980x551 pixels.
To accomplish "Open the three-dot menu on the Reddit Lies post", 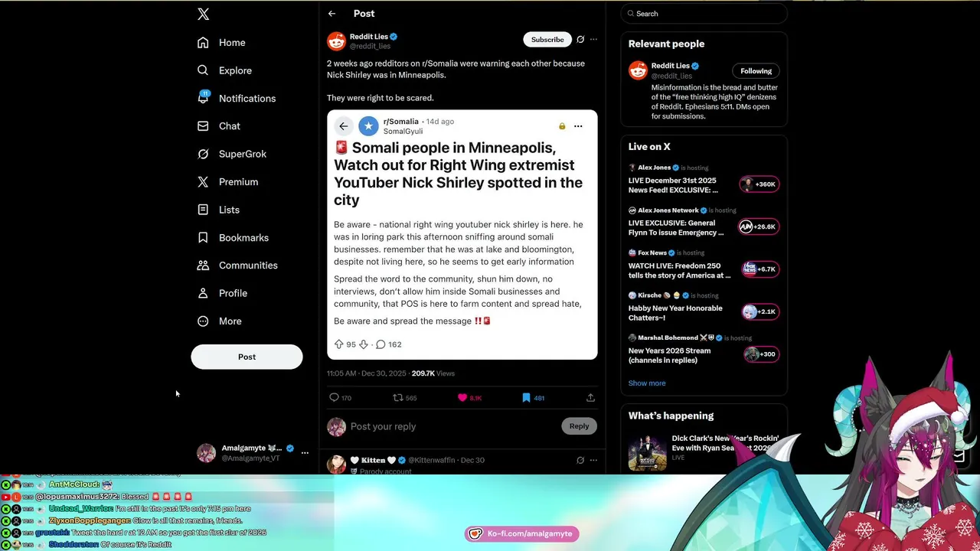I will [x=593, y=40].
